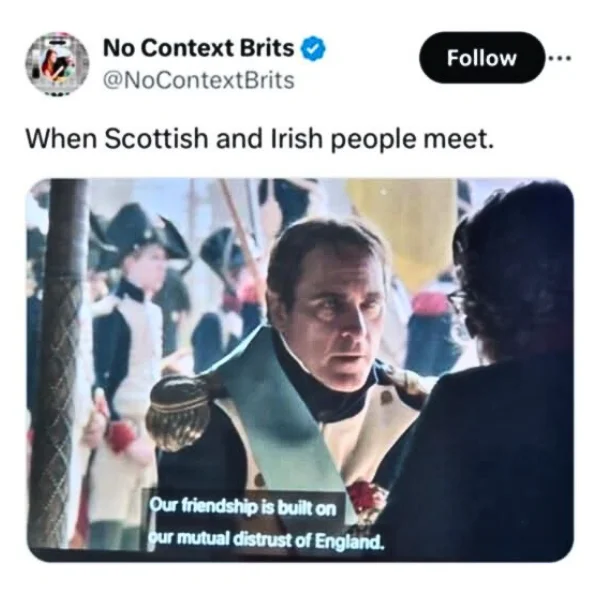Click the face of the officer speaking

[x=336, y=306]
